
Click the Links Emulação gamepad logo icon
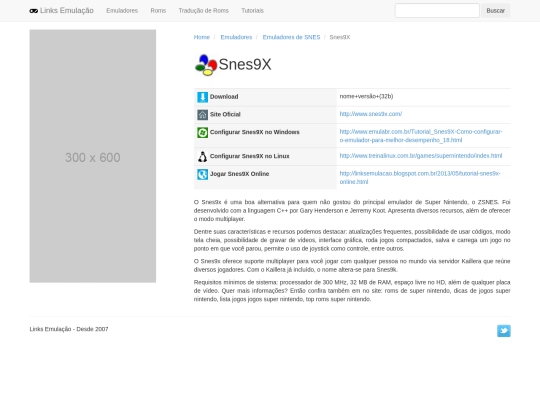click(x=33, y=11)
